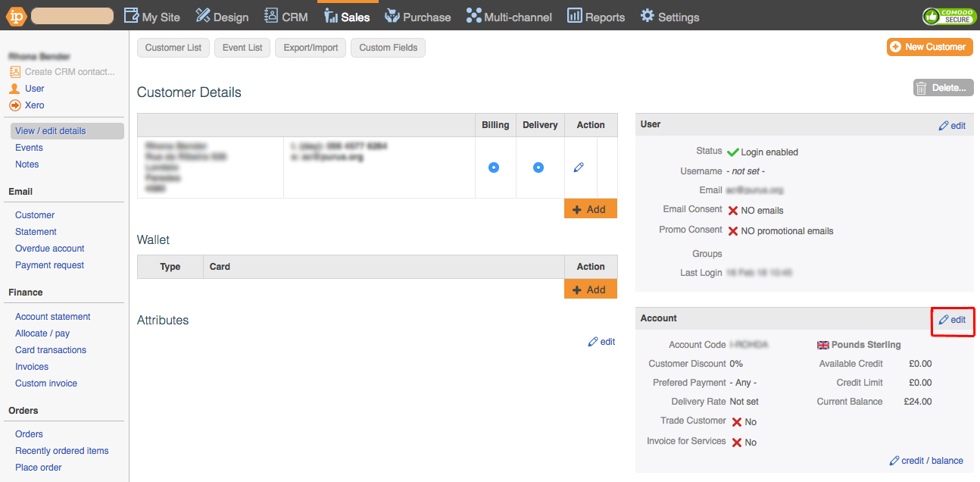Switch to the Export/Import tab
980x482 pixels.
311,48
